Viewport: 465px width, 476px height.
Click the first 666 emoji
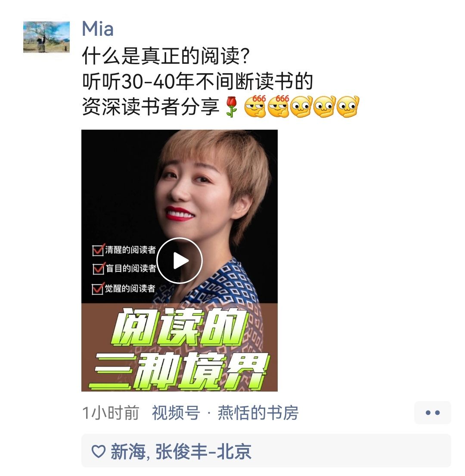click(255, 106)
